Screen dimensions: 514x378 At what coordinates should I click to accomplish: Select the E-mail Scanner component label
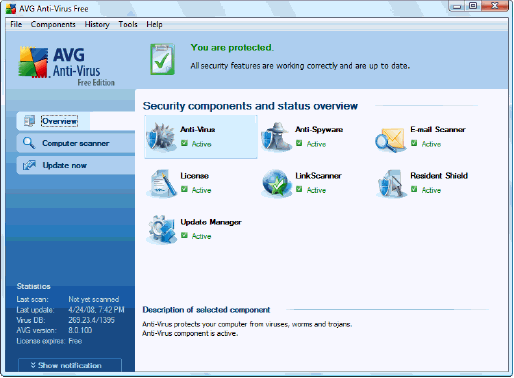point(438,129)
